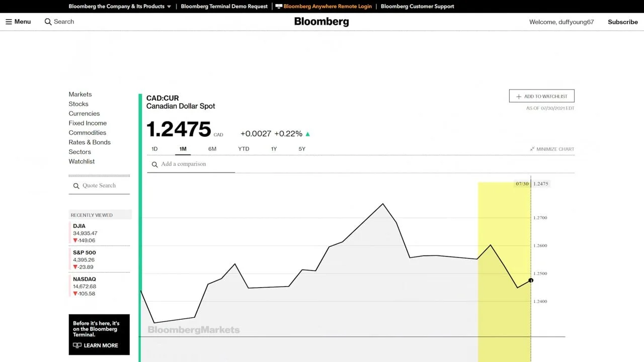Click the Quote Search input field
Viewport: 644px width, 362px height.
click(99, 186)
